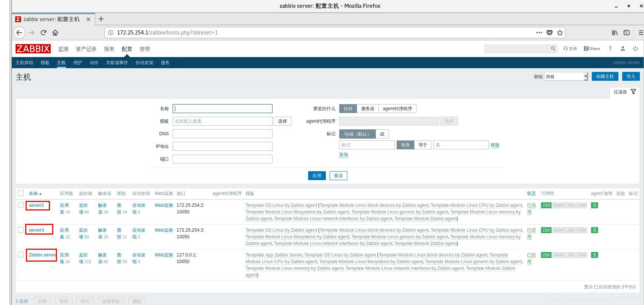Open the Firefox hamburger menu
Image resolution: width=644 pixels, height=305 pixels.
(x=641, y=33)
